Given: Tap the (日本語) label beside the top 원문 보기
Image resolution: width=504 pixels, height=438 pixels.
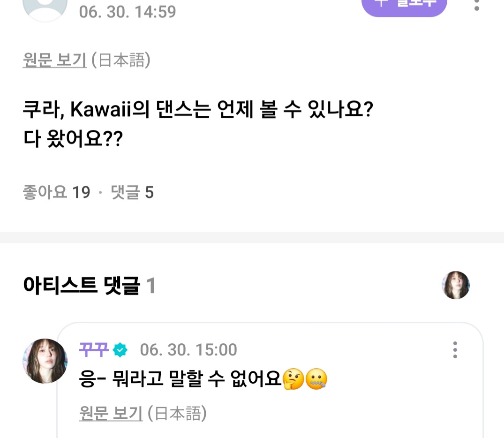Looking at the screenshot, I should (x=120, y=60).
